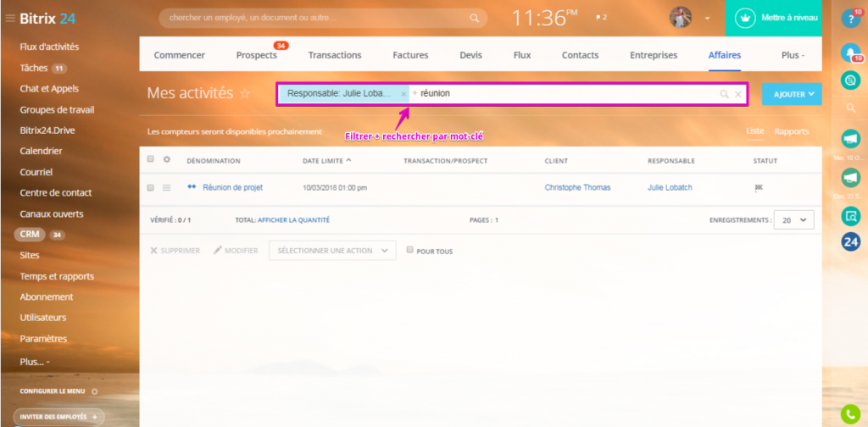Toggle the select-all checkbox in header
The width and height of the screenshot is (868, 427).
tap(151, 159)
